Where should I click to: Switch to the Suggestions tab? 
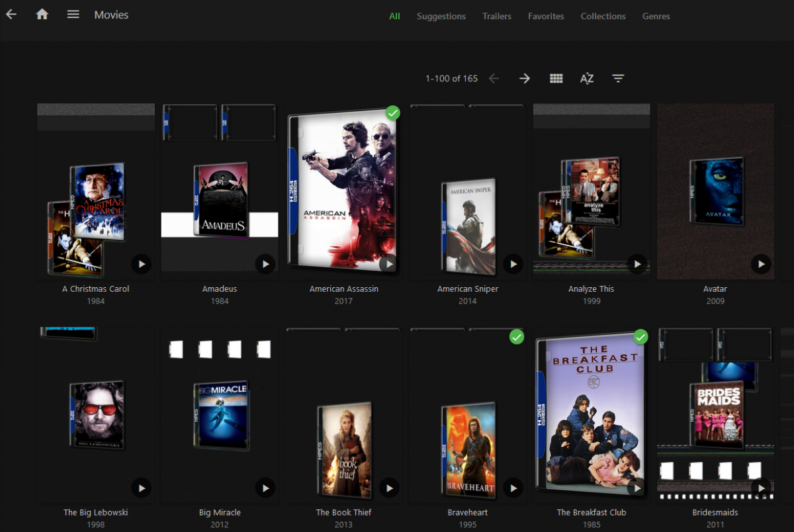point(441,17)
